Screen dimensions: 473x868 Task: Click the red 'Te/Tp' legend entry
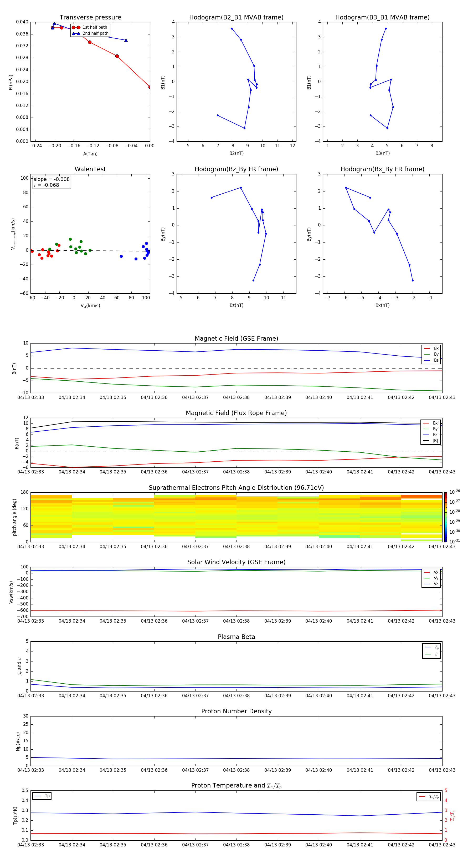click(x=429, y=796)
